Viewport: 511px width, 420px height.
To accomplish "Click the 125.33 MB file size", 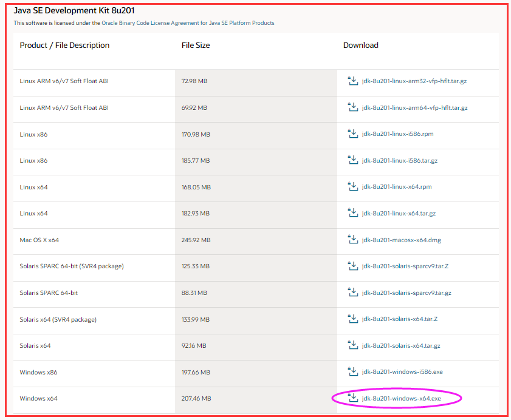I will click(196, 266).
